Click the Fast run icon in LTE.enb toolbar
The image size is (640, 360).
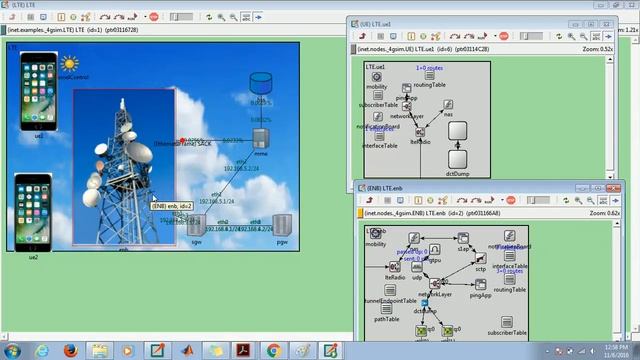(x=476, y=200)
